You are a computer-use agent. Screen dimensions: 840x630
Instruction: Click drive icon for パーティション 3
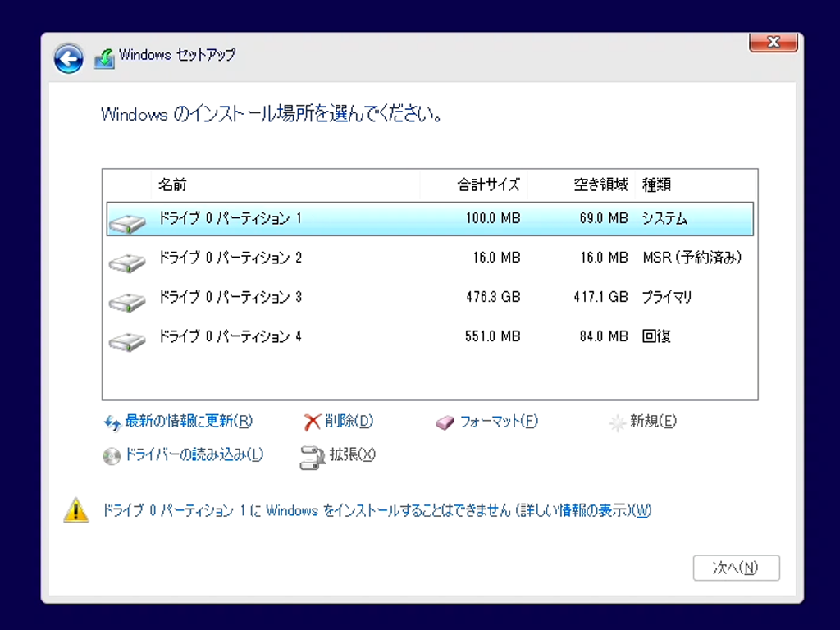coord(127,302)
